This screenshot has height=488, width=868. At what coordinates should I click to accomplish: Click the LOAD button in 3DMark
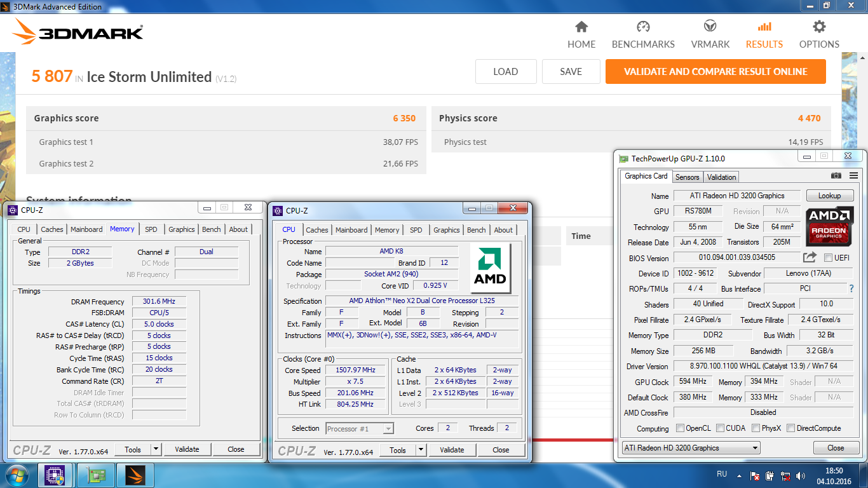[x=506, y=72]
